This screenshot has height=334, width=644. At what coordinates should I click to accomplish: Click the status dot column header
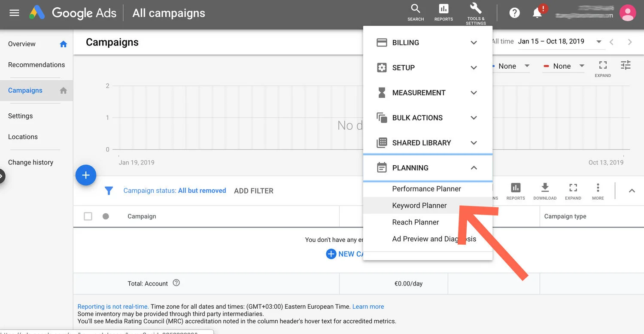coord(106,216)
